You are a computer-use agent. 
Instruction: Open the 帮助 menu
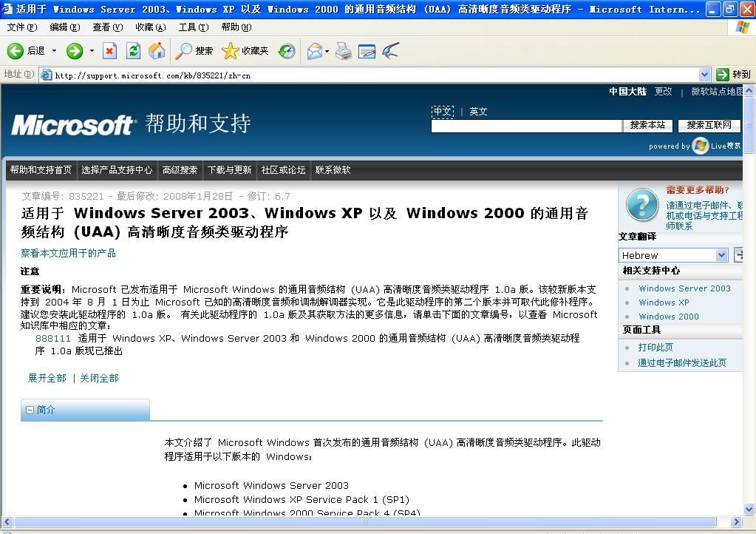(236, 27)
